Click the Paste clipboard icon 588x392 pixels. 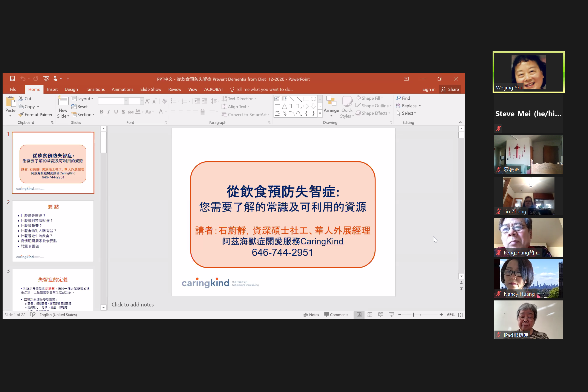[11, 102]
